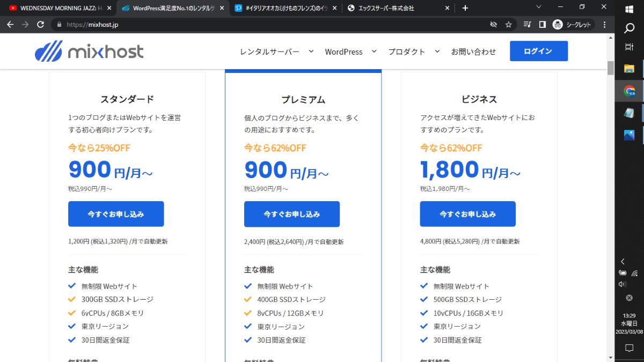Viewport: 644px width, 362px height.
Task: Click the プレミアム plan heading
Action: click(x=303, y=100)
